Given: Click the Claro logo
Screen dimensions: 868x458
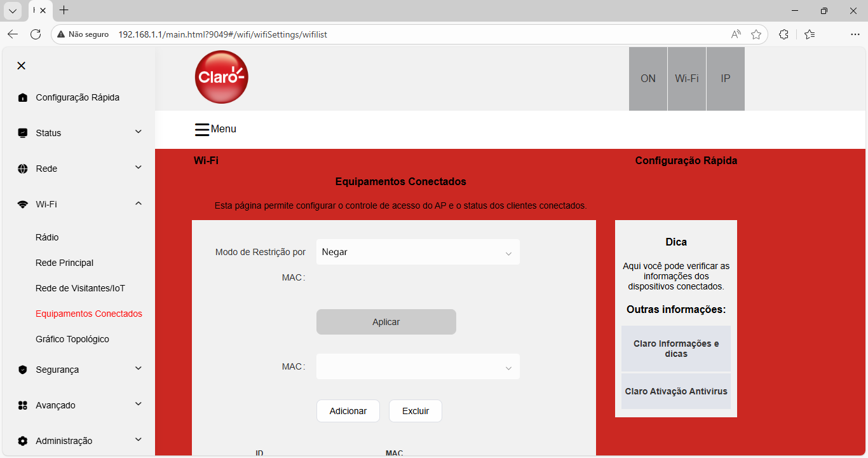Looking at the screenshot, I should point(221,77).
